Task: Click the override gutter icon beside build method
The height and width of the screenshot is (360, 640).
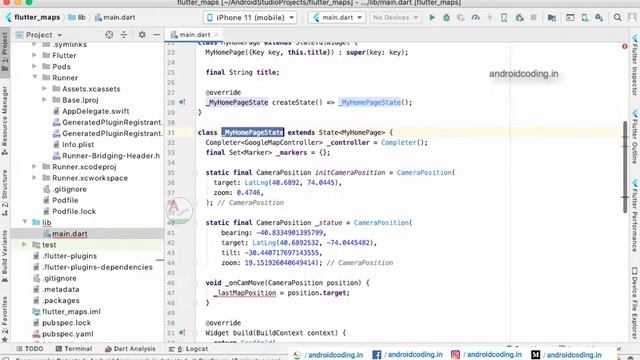Action: [x=182, y=333]
